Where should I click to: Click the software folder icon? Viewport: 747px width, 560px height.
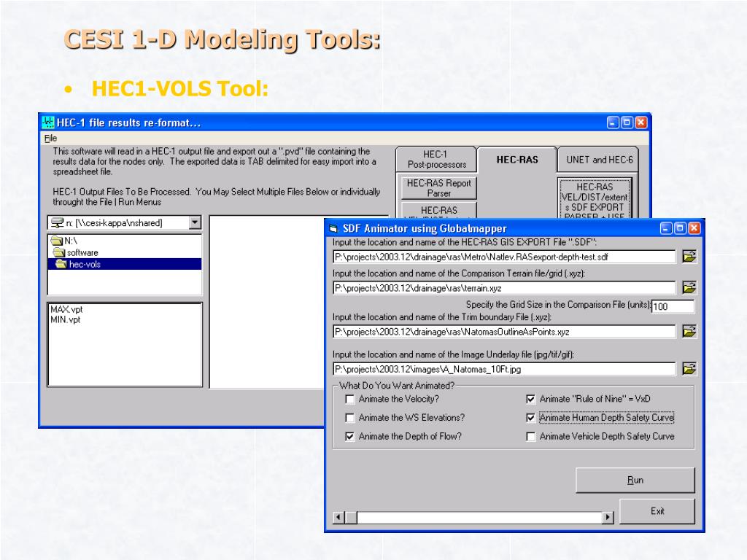[x=59, y=252]
